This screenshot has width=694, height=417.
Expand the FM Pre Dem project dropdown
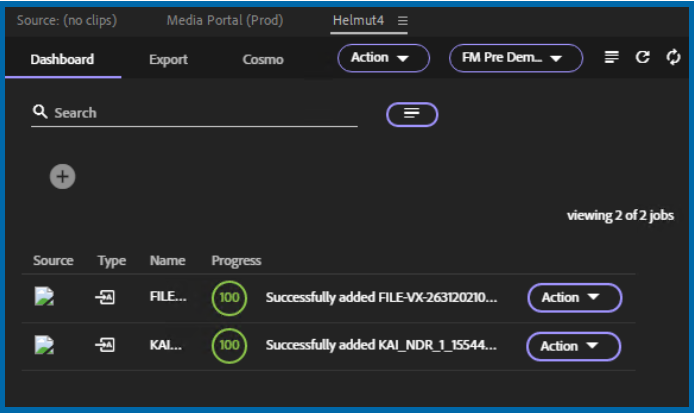click(515, 58)
